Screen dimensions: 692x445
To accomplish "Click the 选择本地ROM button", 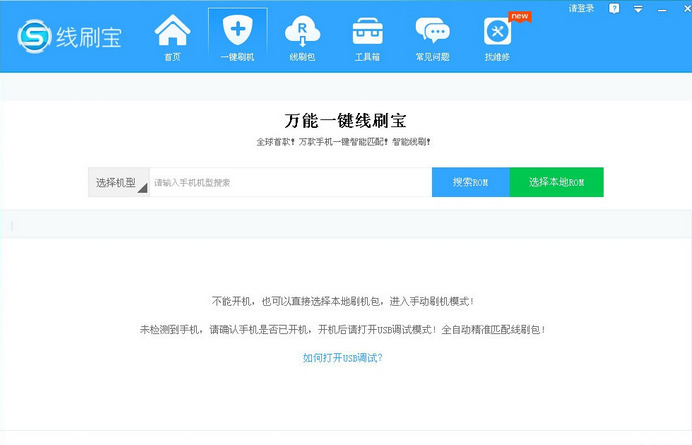I will tap(557, 182).
